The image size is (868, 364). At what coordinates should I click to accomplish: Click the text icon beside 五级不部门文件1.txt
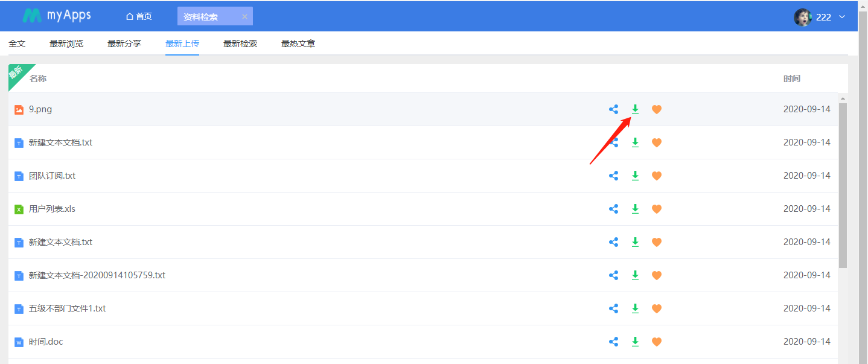[x=19, y=309]
